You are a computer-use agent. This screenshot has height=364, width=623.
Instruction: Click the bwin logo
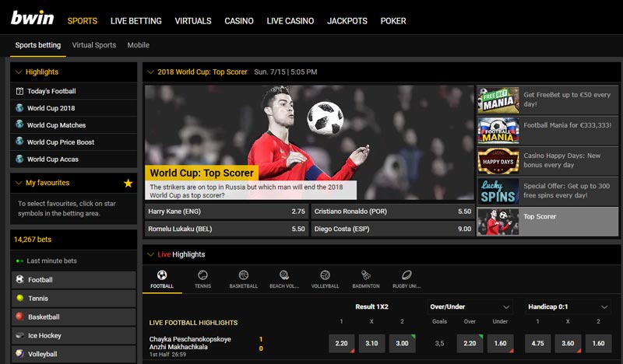click(32, 19)
